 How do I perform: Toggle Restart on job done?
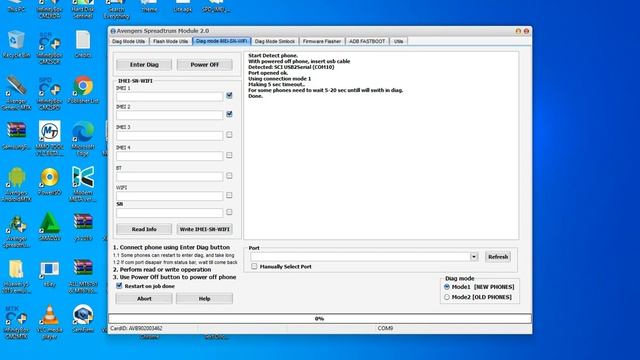click(x=119, y=286)
